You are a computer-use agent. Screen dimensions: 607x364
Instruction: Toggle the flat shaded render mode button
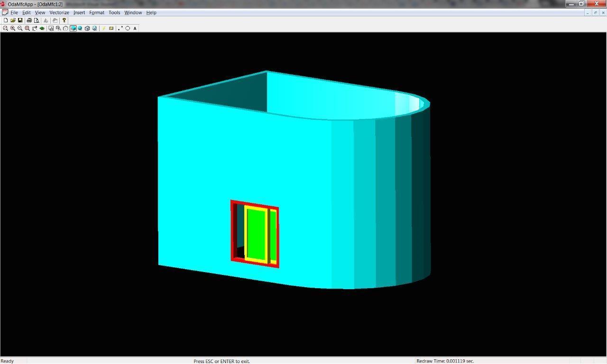tap(73, 28)
